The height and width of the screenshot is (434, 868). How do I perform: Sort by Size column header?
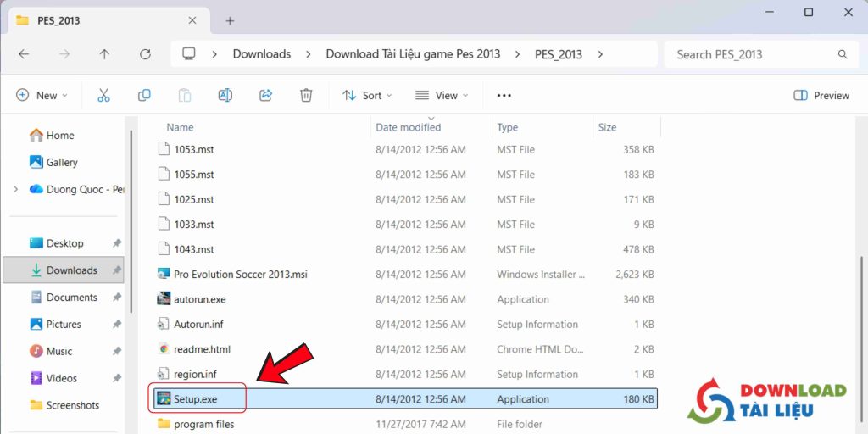pos(607,127)
